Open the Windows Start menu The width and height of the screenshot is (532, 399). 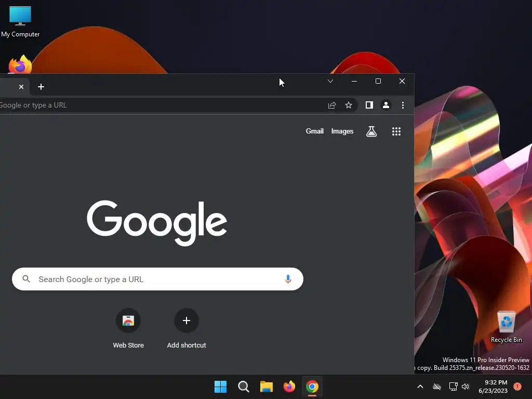[x=220, y=387]
